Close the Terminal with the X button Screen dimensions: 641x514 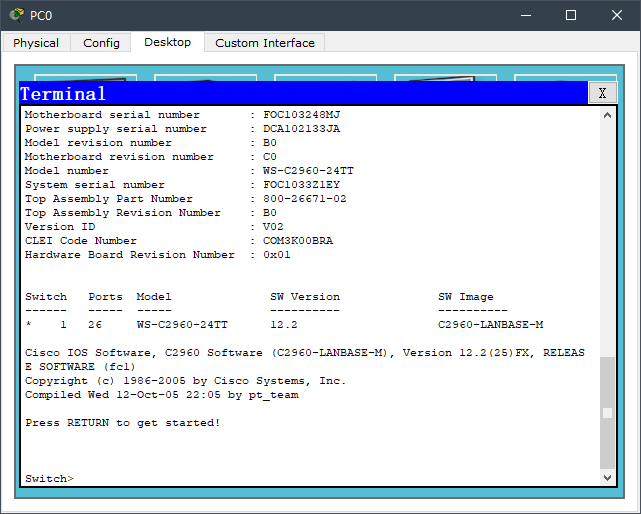click(x=602, y=93)
